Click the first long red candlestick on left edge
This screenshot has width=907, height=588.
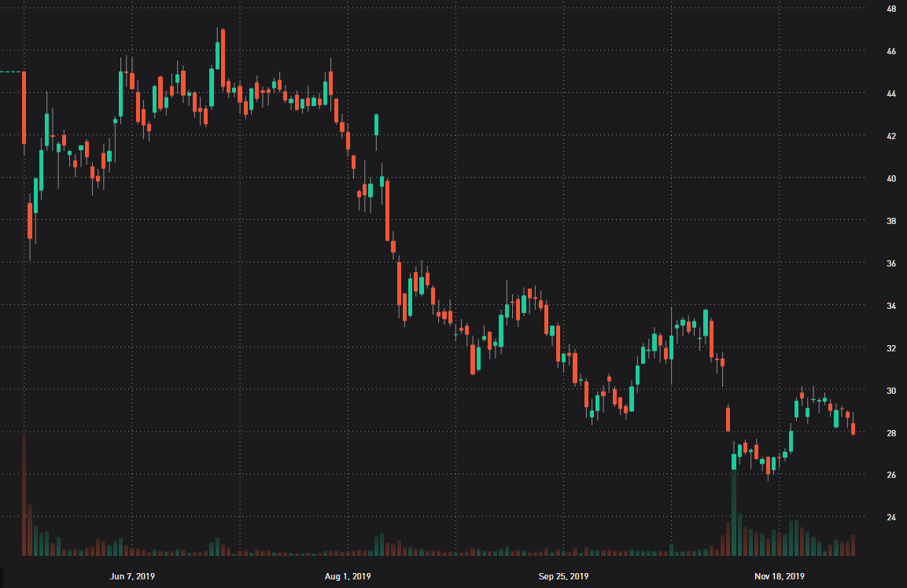24,108
